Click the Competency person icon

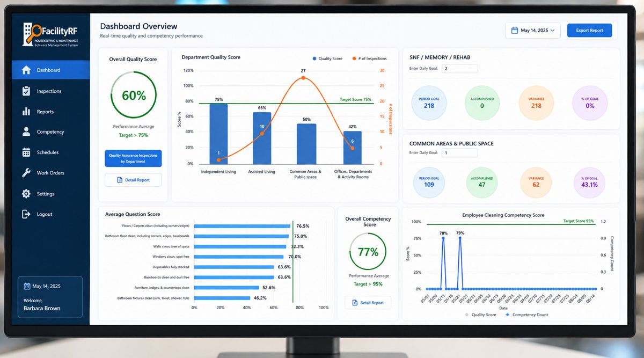pyautogui.click(x=26, y=132)
